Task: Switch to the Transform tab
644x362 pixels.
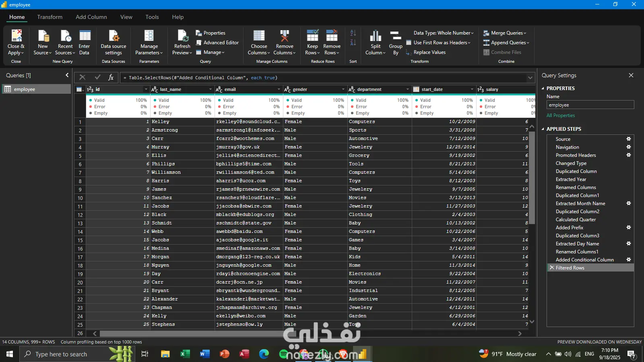Action: pyautogui.click(x=50, y=17)
